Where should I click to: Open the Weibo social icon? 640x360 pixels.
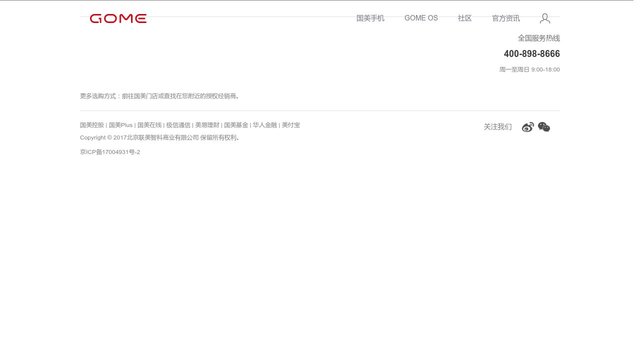(x=528, y=127)
